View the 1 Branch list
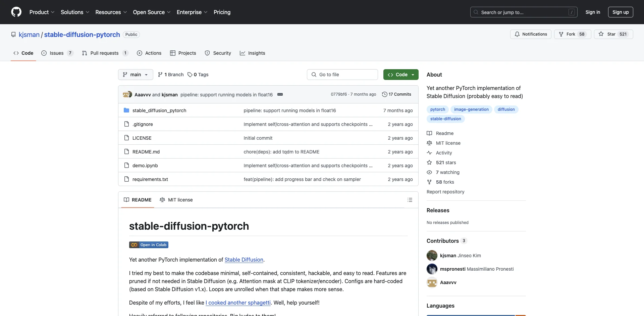 click(x=171, y=75)
